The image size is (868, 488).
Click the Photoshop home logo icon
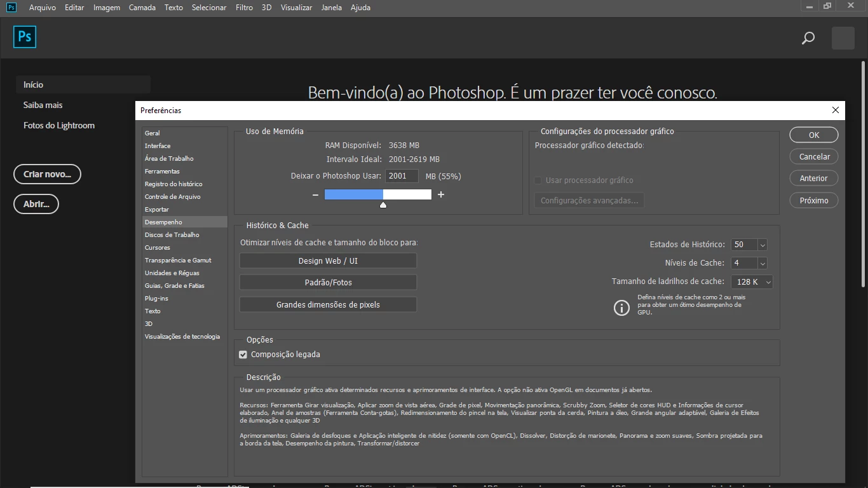25,37
